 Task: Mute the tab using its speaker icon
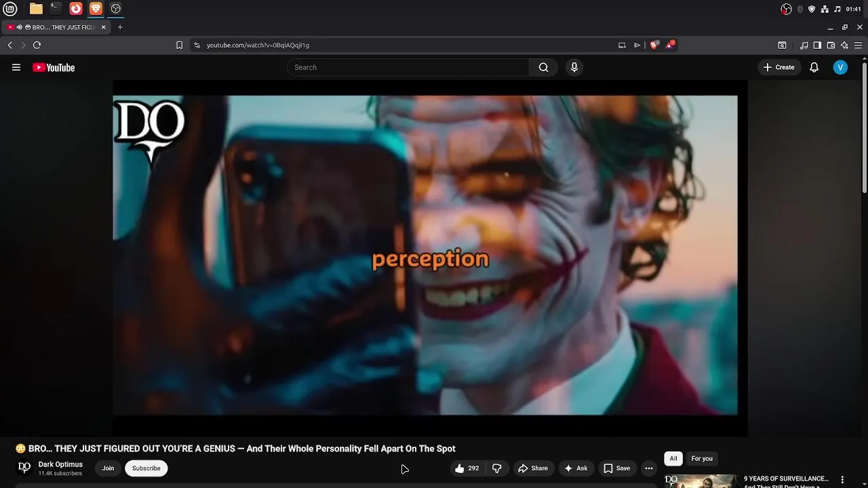tap(20, 27)
